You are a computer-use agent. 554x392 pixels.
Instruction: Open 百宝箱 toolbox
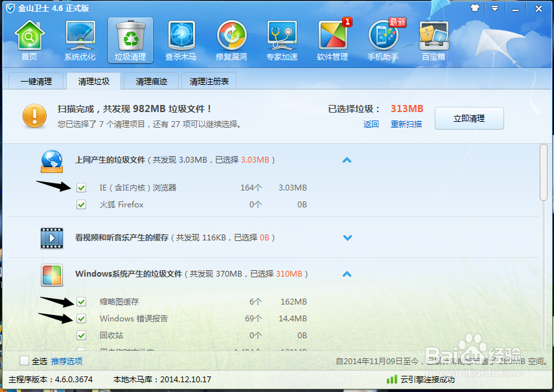(433, 41)
